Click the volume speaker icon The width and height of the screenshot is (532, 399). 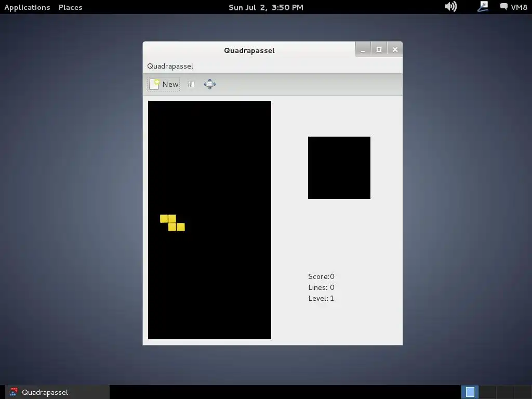click(x=451, y=6)
